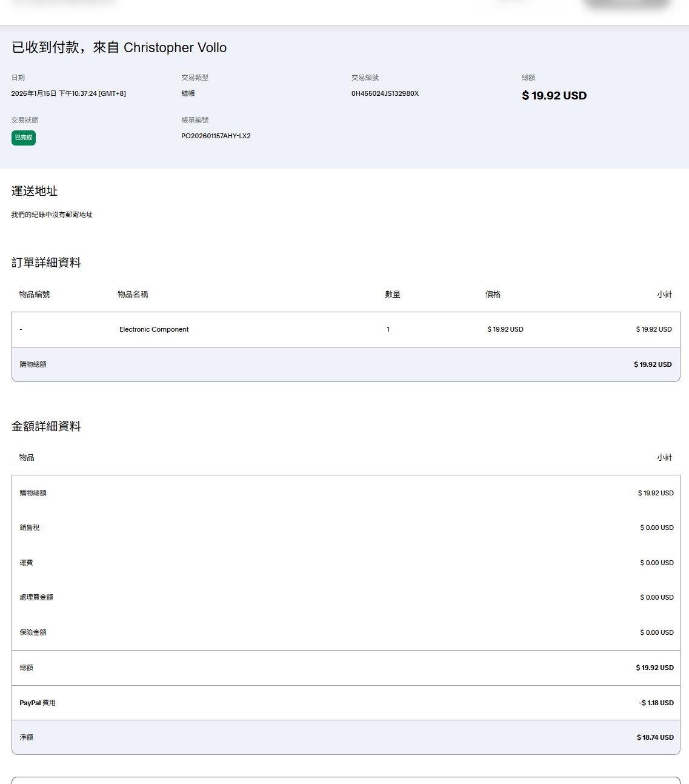Click the -$1.18 USD PayPal fee amount

656,703
